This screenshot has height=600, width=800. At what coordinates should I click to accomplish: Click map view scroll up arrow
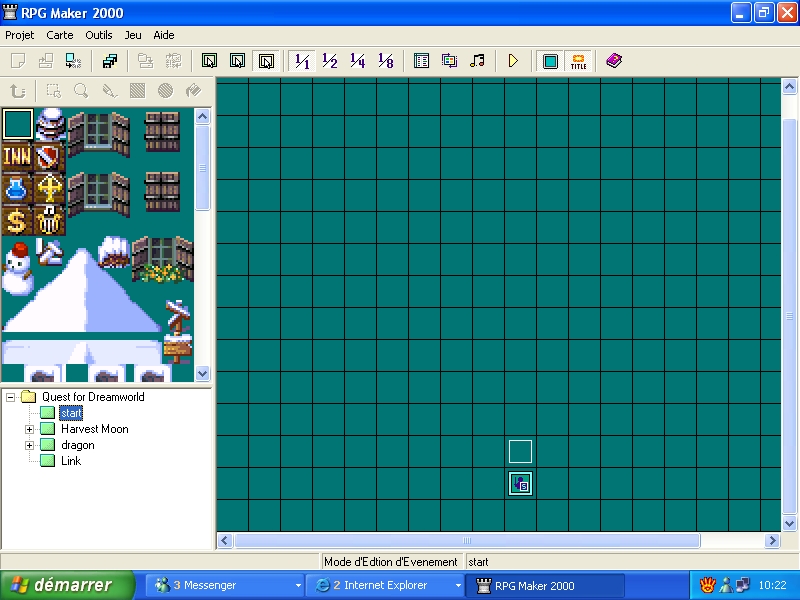click(x=789, y=87)
